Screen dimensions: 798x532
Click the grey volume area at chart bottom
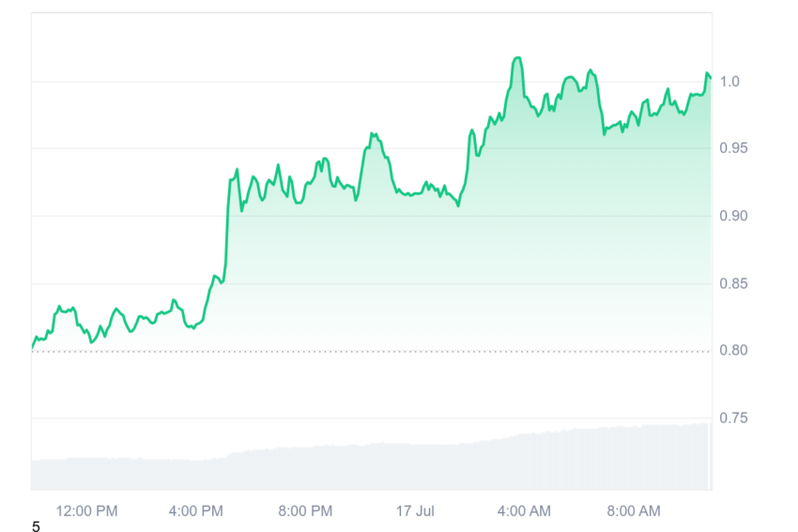coord(372,465)
